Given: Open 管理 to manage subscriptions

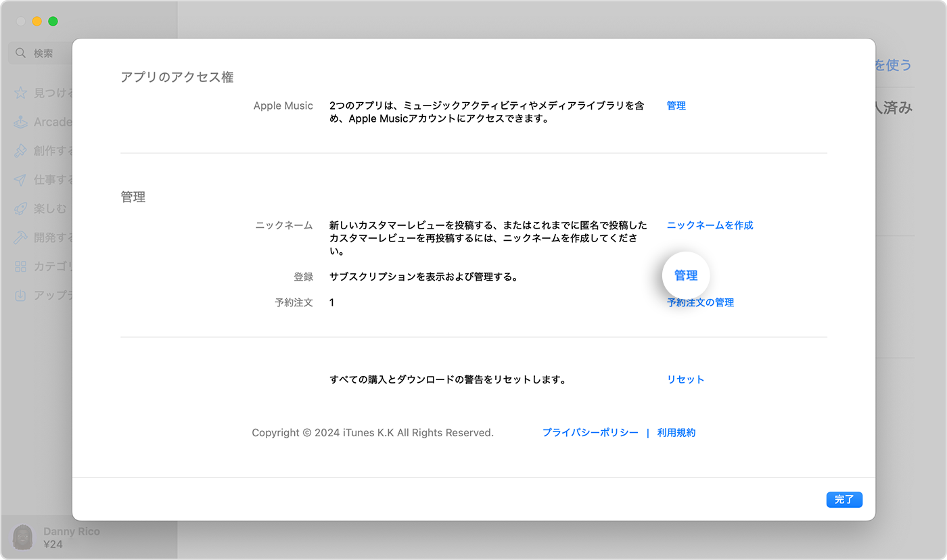Looking at the screenshot, I should tap(685, 275).
